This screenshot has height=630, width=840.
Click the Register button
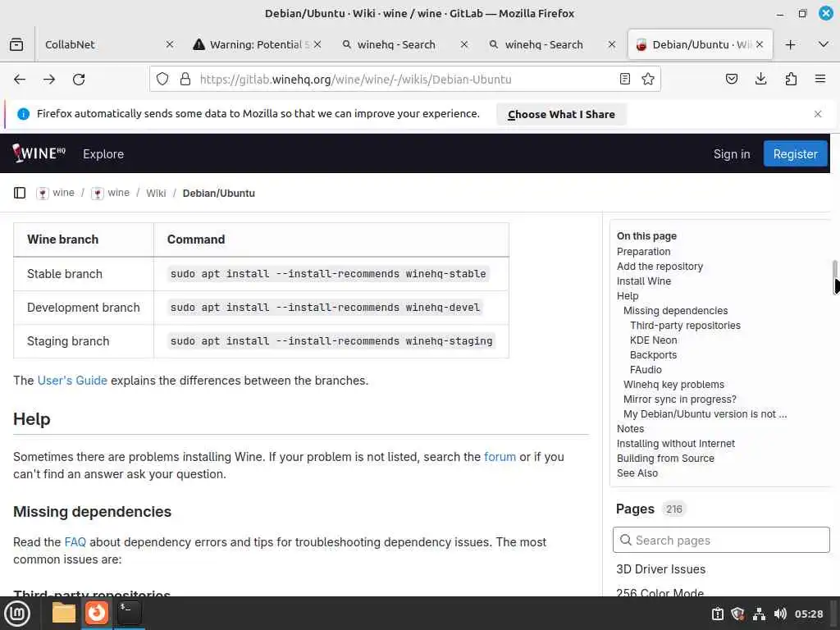795,154
